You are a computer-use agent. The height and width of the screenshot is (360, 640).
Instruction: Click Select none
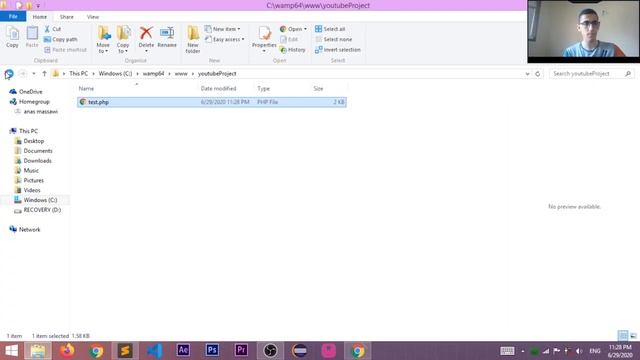tap(333, 39)
